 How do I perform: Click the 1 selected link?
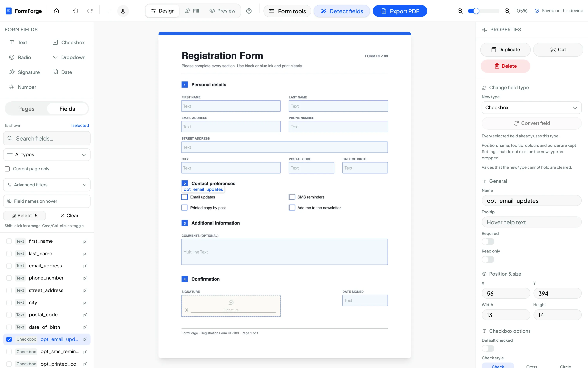[x=79, y=126]
